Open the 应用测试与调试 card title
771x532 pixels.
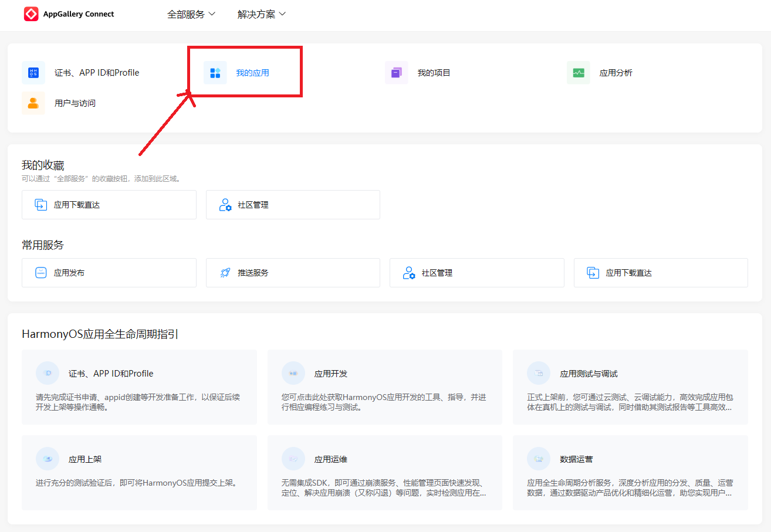point(589,374)
